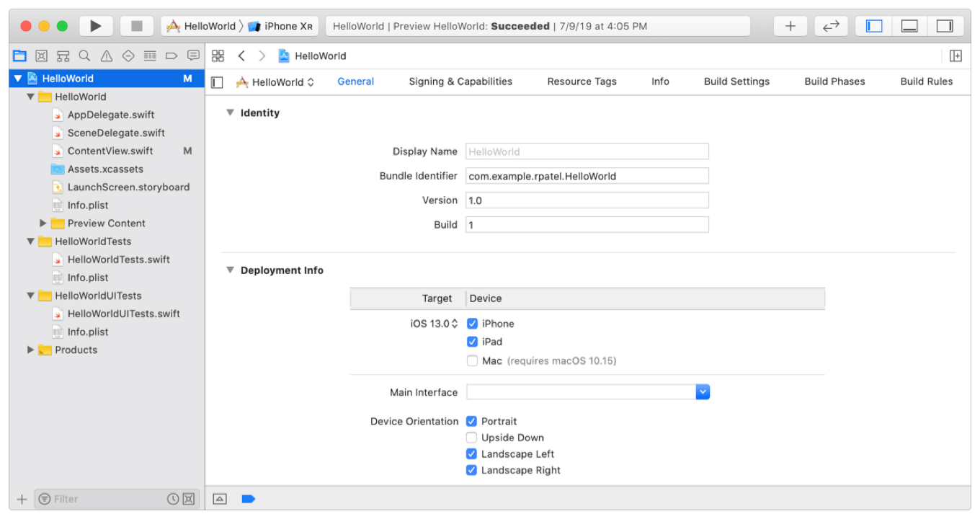Image resolution: width=980 pixels, height=519 pixels.
Task: Open the Library with plus button
Action: click(x=790, y=26)
